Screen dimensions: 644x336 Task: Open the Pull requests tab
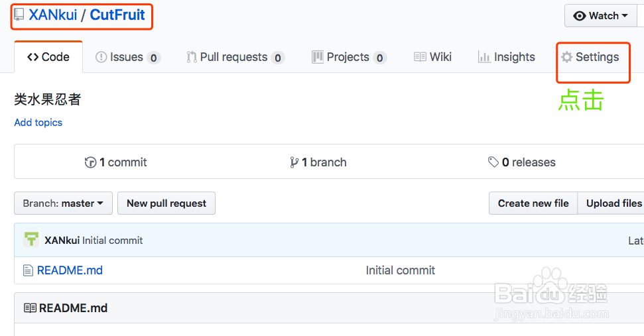235,57
